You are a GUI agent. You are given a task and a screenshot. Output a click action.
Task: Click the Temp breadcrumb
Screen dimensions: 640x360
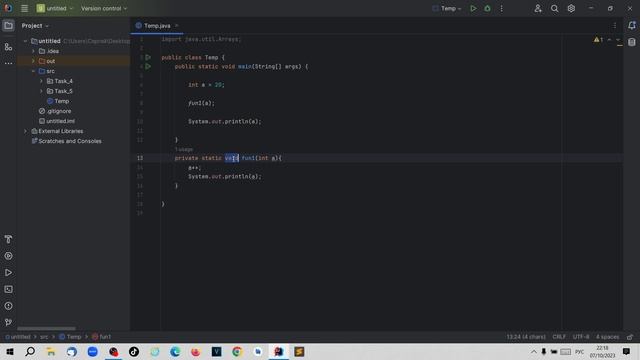click(x=70, y=337)
